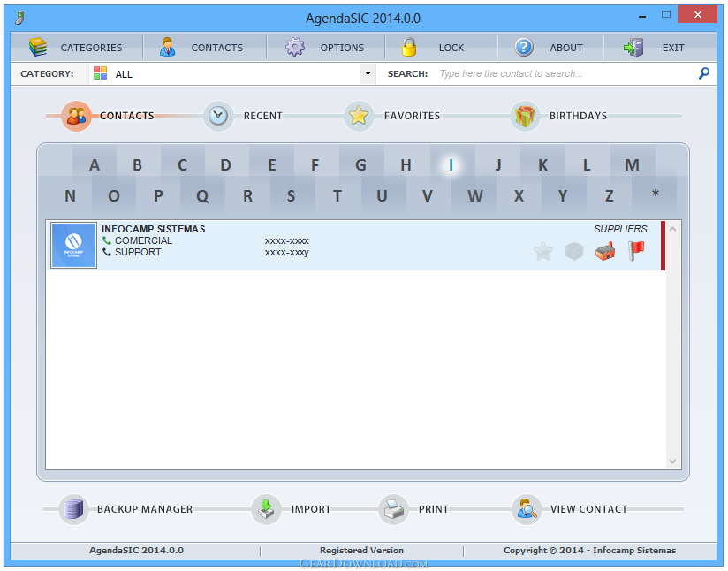The image size is (728, 571).
Task: Click the SUPPLIERS category label
Action: (x=620, y=229)
